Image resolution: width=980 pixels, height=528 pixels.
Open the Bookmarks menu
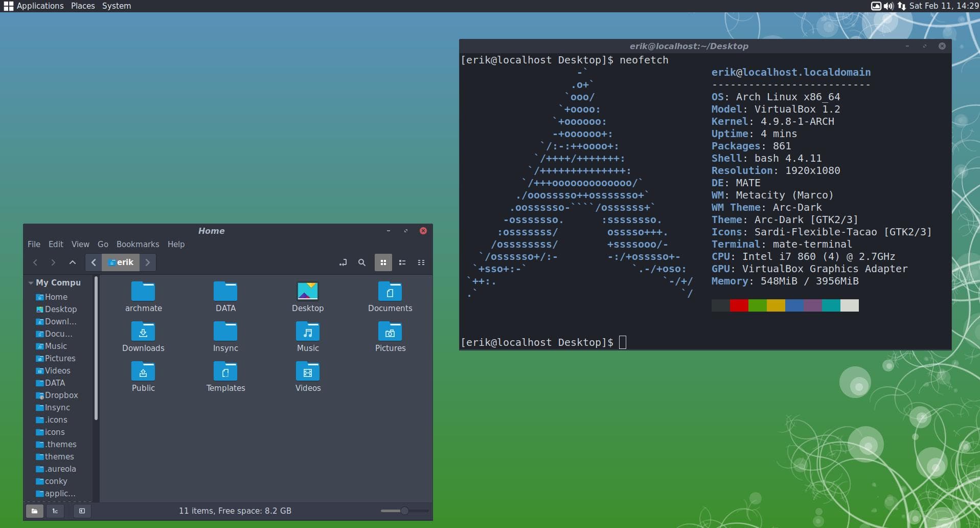(138, 245)
